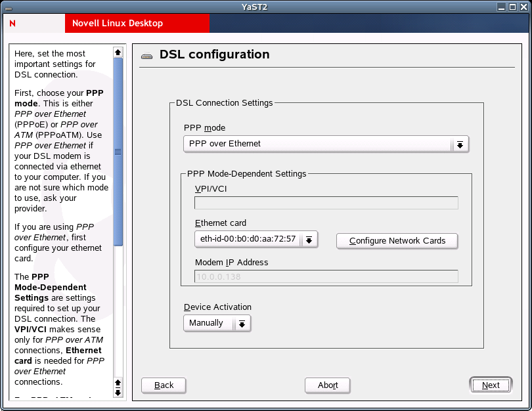The width and height of the screenshot is (532, 411).
Task: Click the Modem IP Address field
Action: tap(326, 276)
